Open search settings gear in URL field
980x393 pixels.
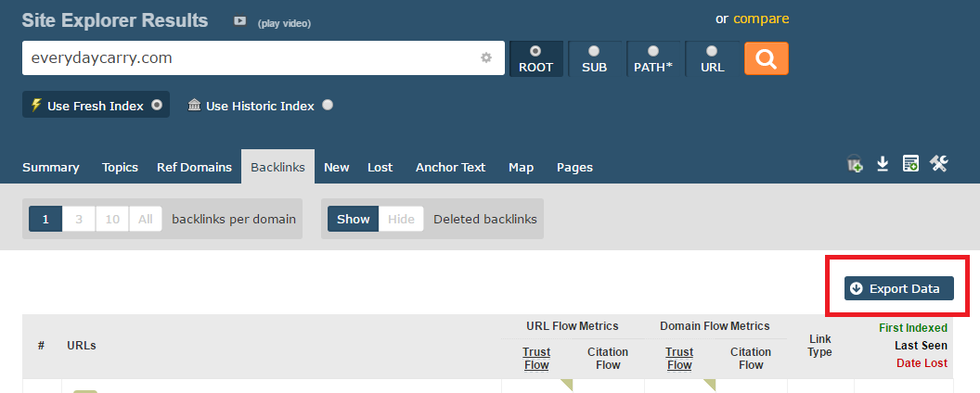tap(486, 58)
